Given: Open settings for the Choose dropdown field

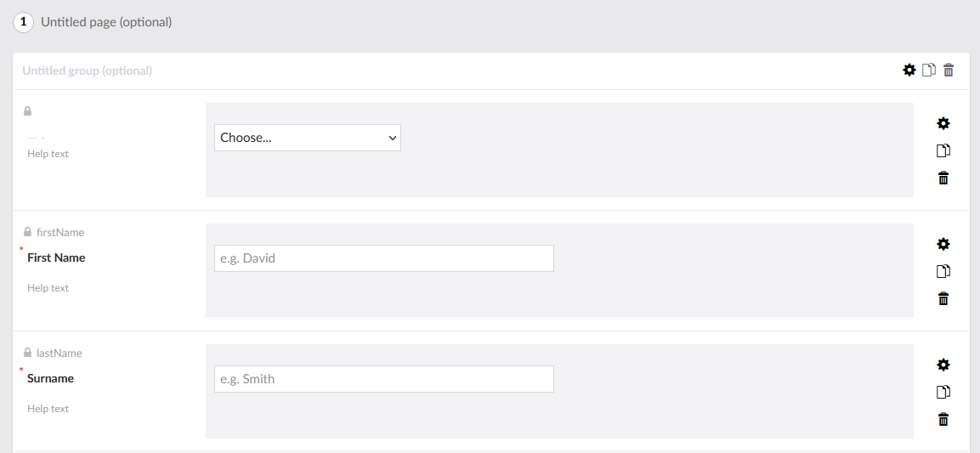Looking at the screenshot, I should 943,123.
